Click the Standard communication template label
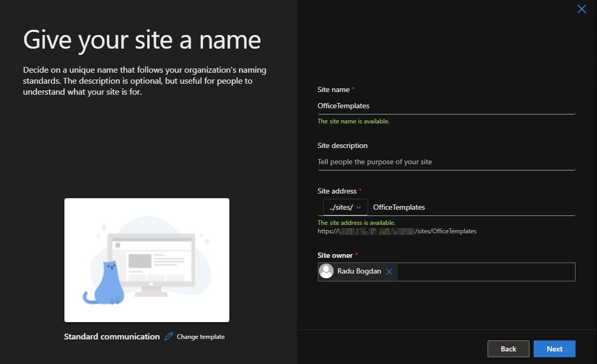 point(112,336)
